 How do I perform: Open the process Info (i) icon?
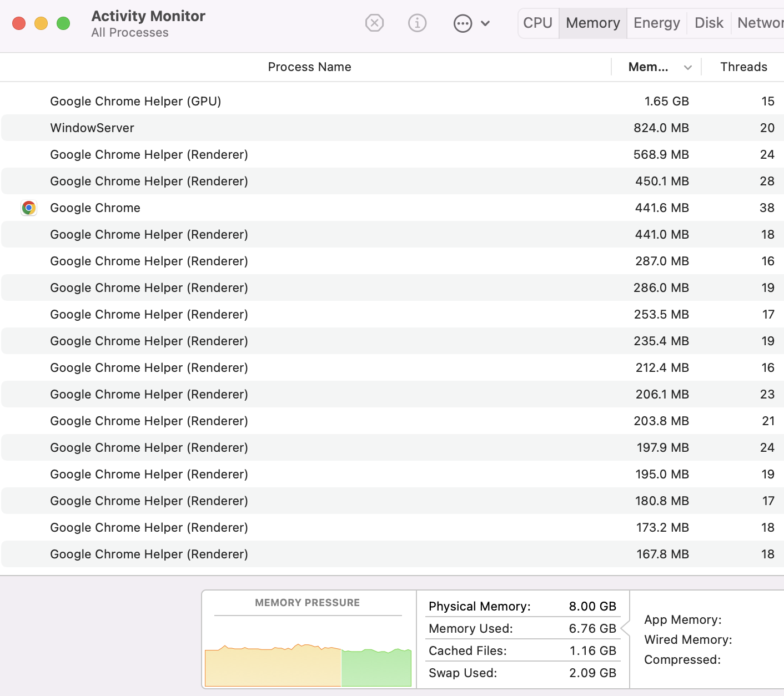[417, 23]
